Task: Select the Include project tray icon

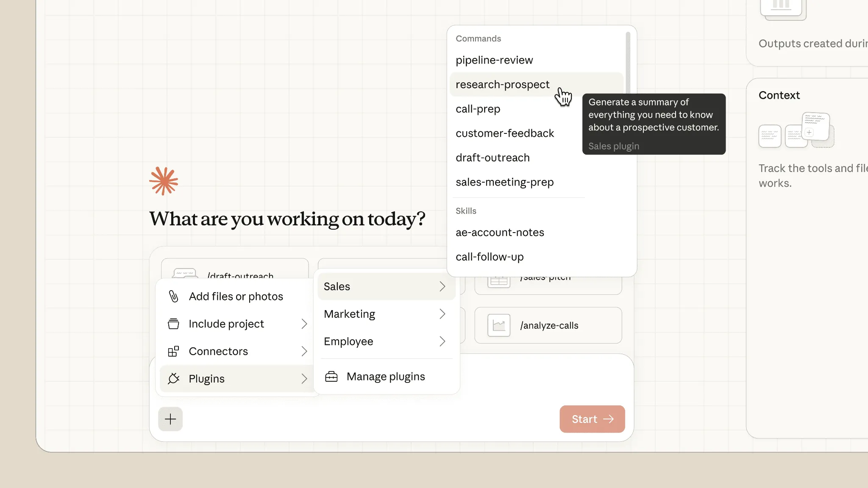Action: 173,323
